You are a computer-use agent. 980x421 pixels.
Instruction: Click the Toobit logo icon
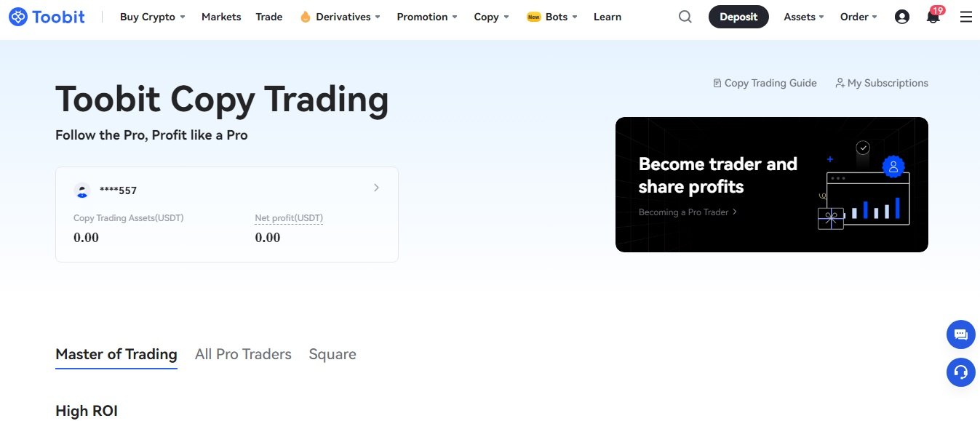pos(19,17)
